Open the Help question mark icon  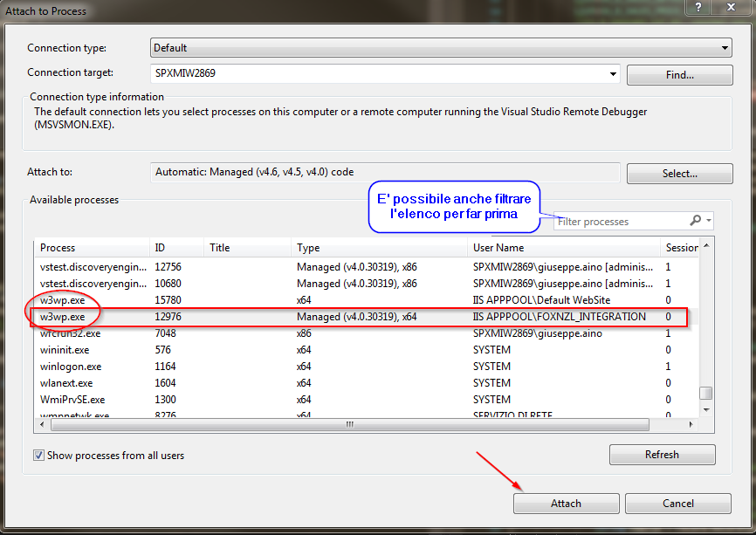click(x=696, y=8)
